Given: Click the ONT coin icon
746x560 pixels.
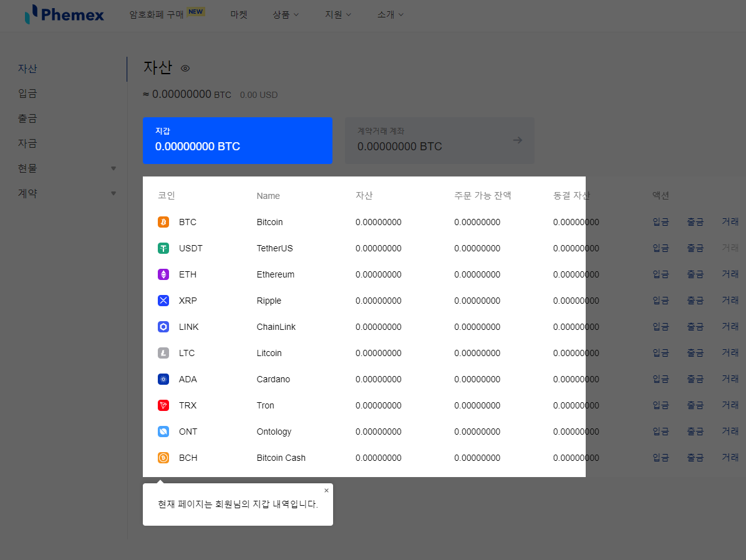Looking at the screenshot, I should coord(163,432).
